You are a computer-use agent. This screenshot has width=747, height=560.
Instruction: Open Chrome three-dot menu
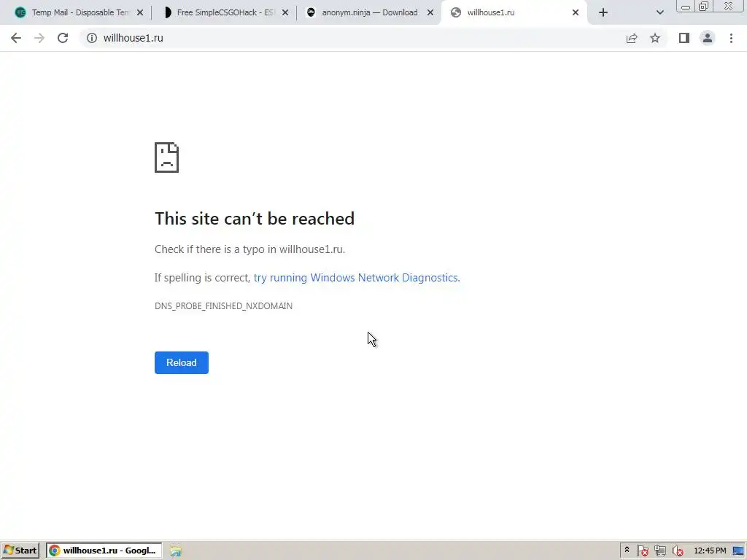tap(731, 38)
